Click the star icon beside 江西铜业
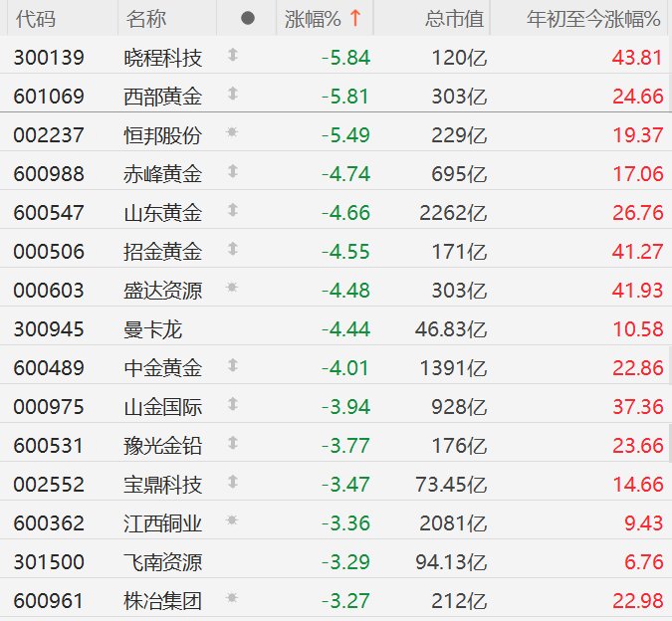The image size is (672, 621). tap(232, 520)
